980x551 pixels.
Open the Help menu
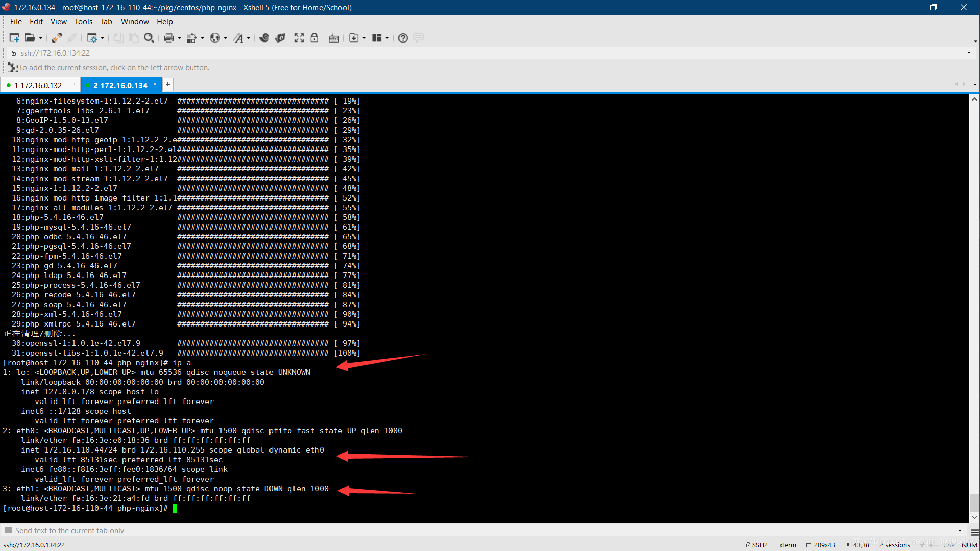coord(165,21)
